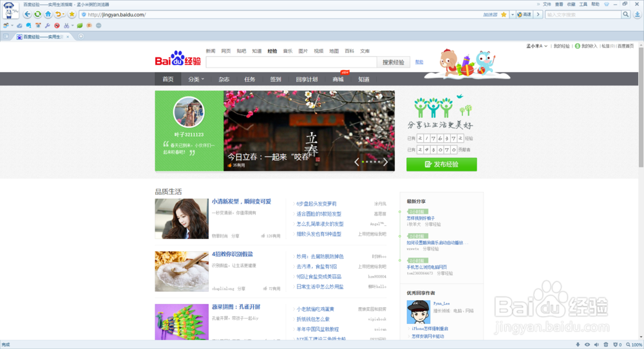Click the green leaf icon in toolbar

click(80, 26)
